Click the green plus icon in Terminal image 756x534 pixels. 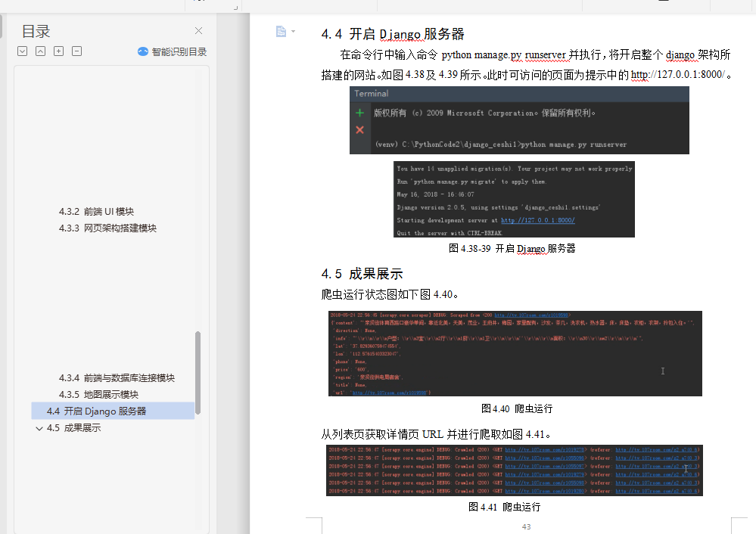point(359,113)
